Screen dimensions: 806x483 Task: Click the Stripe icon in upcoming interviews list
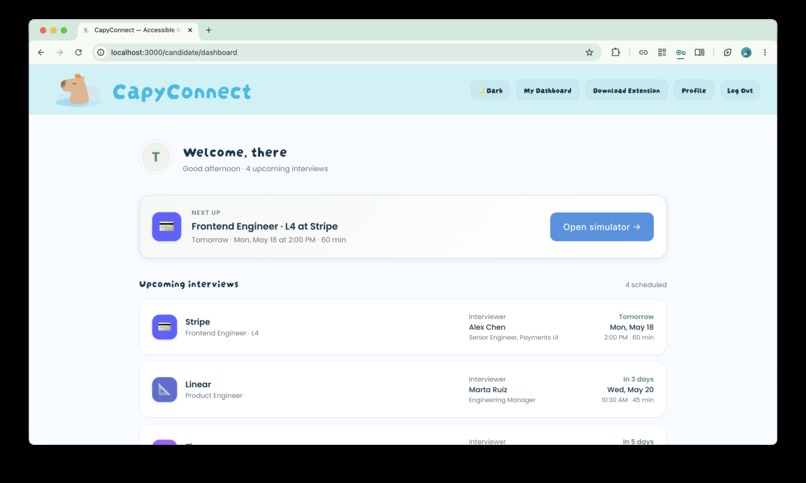164,327
